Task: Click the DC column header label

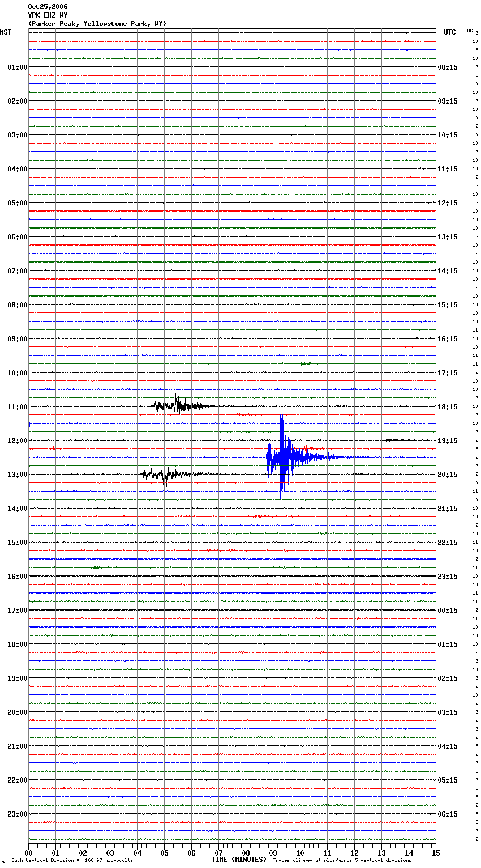Action: 470,31
